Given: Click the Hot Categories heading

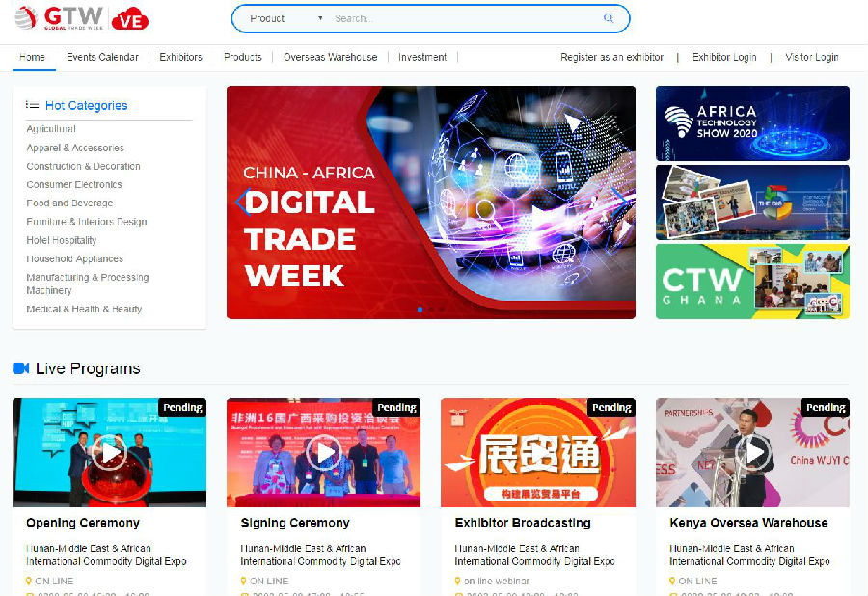Looking at the screenshot, I should [87, 105].
